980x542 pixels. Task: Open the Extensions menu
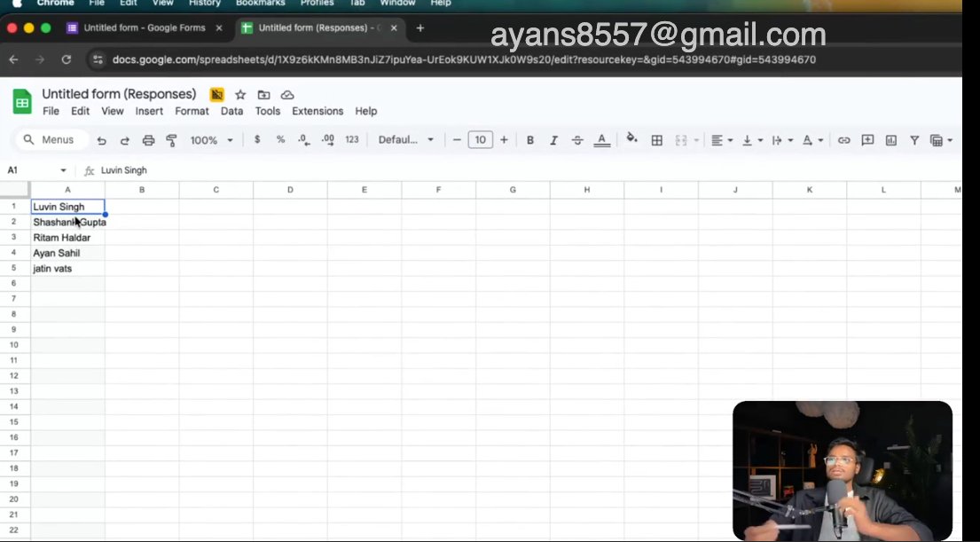318,111
